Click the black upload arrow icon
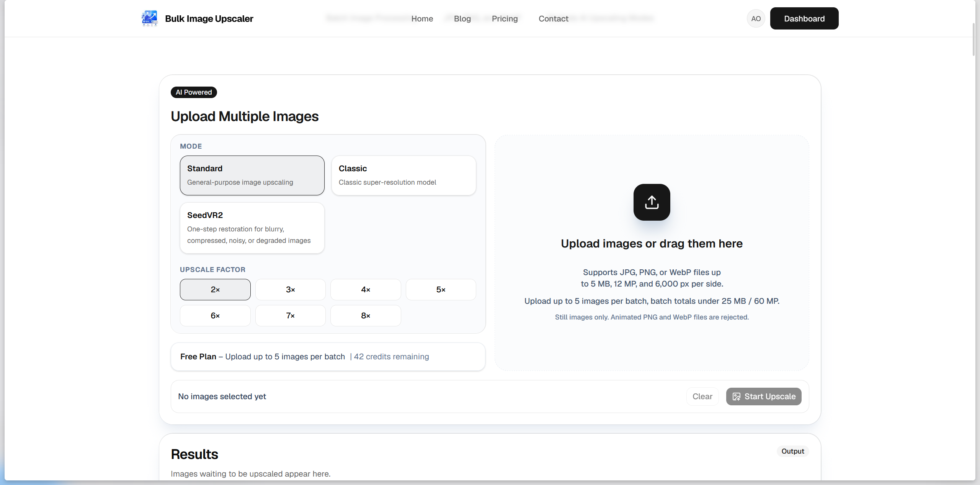 652,202
